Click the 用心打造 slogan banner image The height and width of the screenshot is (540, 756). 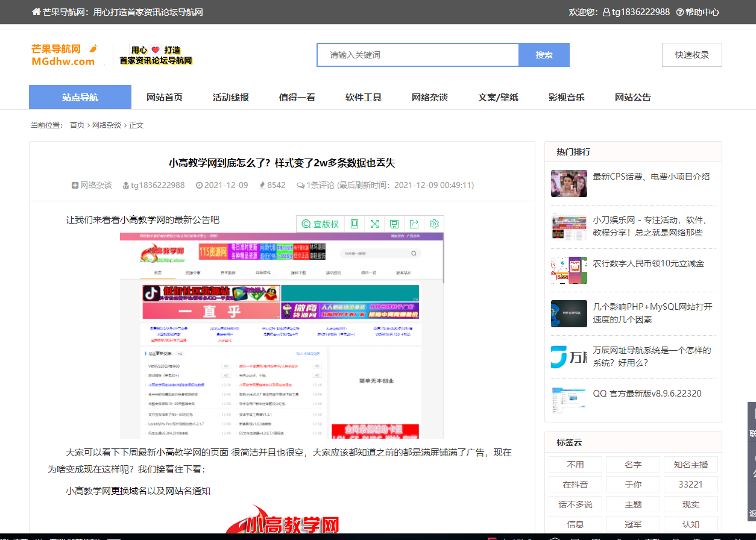[156, 55]
